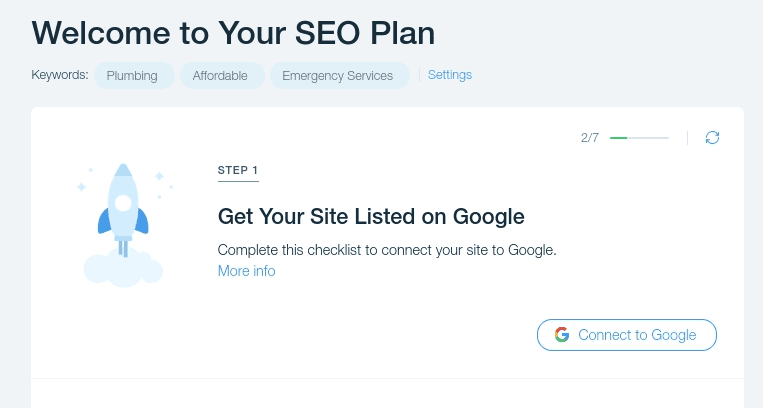Click the sparkle star left of rocket
This screenshot has height=408, width=763.
click(82, 187)
